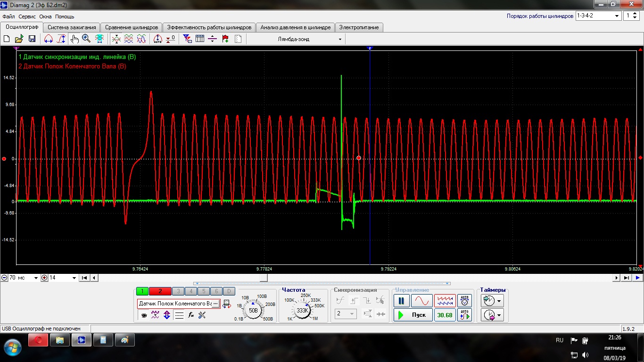Image resolution: width=644 pixels, height=362 pixels.
Task: Open channel tools wrench settings
Action: click(x=202, y=315)
